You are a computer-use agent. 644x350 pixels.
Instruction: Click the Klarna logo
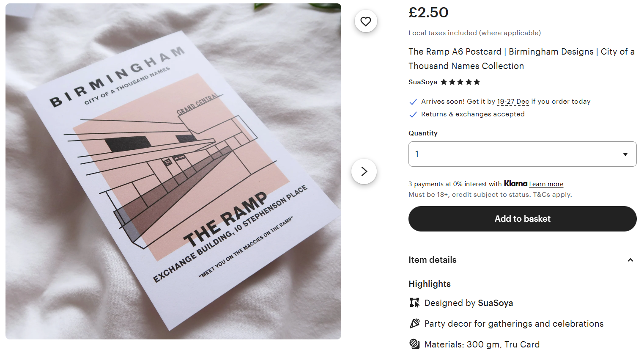tap(515, 184)
